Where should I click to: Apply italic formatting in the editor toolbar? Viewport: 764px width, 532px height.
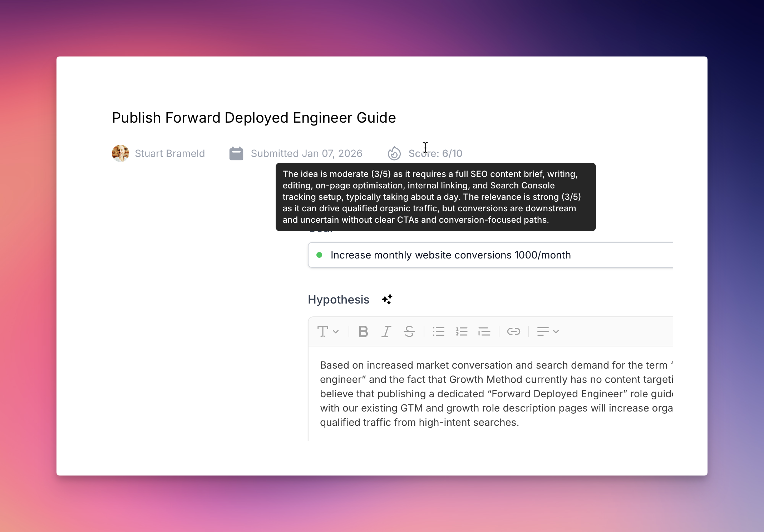(x=386, y=331)
